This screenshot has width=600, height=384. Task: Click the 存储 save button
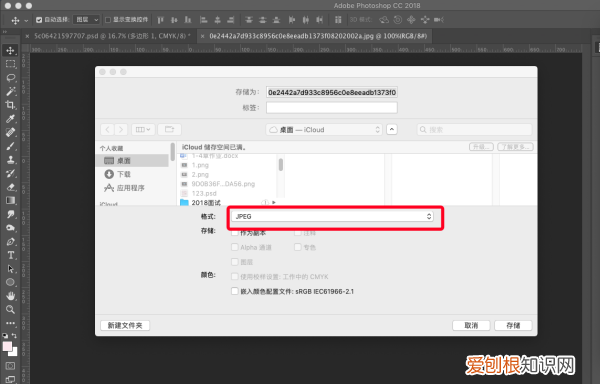pyautogui.click(x=513, y=325)
